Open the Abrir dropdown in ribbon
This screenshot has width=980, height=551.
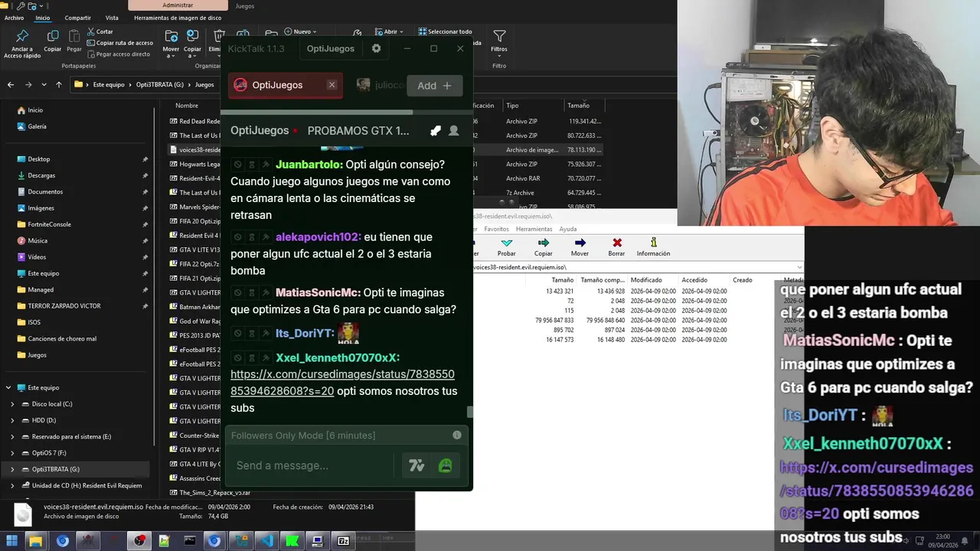(388, 31)
